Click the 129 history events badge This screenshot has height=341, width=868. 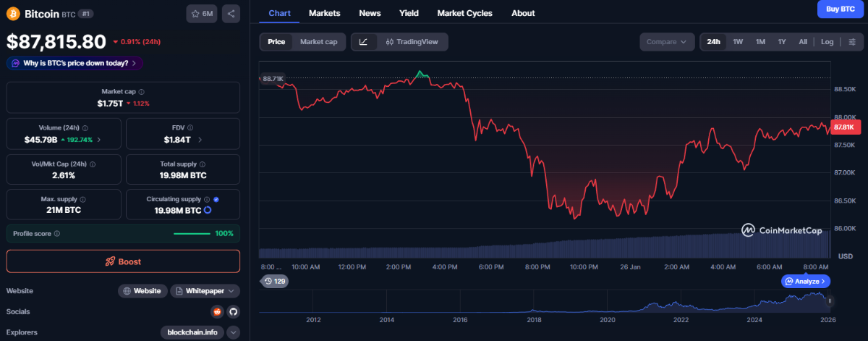275,280
